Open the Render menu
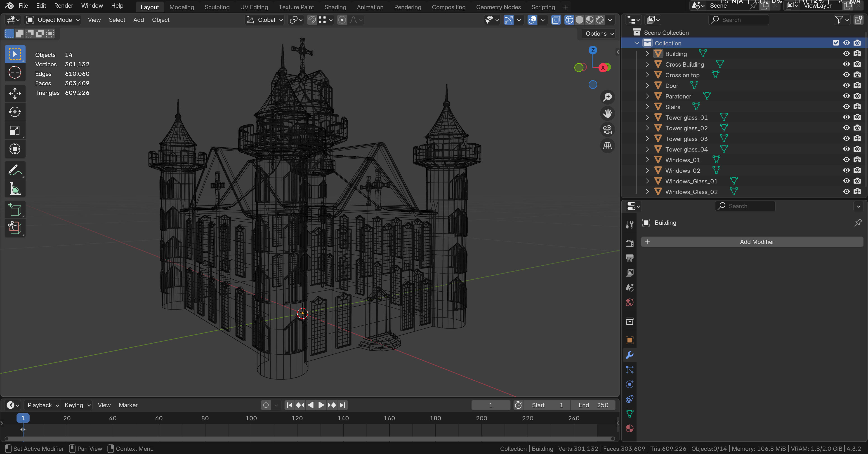Image resolution: width=868 pixels, height=454 pixels. [x=63, y=6]
